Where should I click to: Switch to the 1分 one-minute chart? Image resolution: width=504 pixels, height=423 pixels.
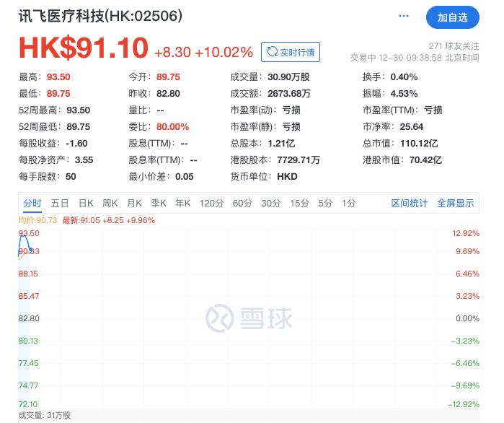click(349, 204)
